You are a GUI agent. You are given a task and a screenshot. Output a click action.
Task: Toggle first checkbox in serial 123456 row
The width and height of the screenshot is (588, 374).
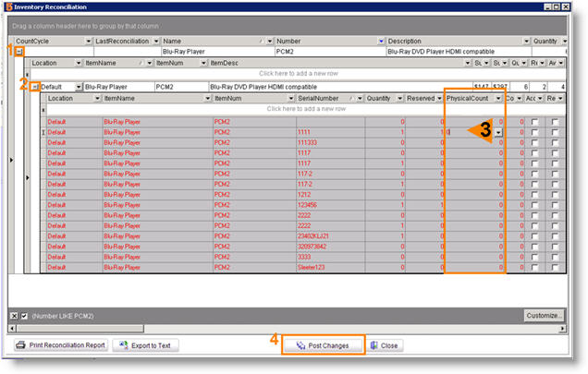(534, 205)
